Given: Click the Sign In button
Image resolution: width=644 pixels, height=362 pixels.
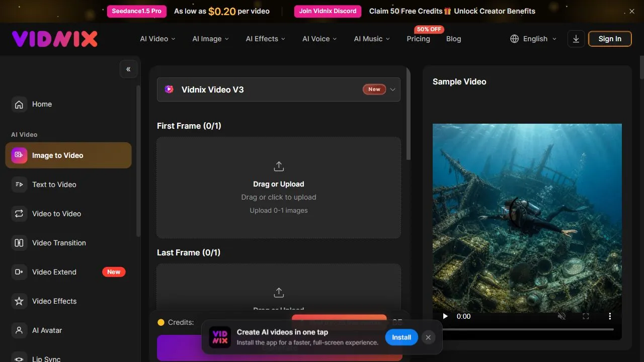Looking at the screenshot, I should pyautogui.click(x=610, y=39).
